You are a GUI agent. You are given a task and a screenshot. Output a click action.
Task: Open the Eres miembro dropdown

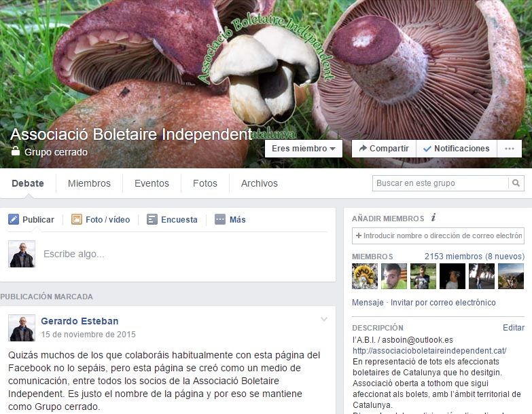(x=304, y=149)
